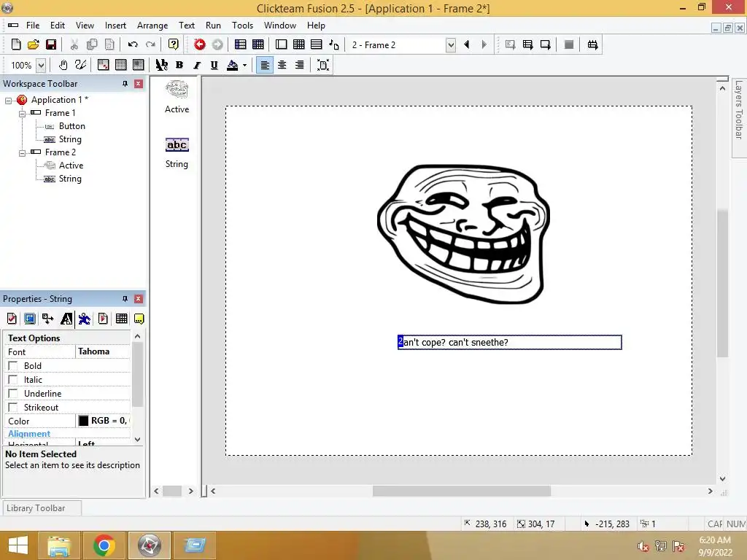Click the Windows Start button

[x=18, y=545]
